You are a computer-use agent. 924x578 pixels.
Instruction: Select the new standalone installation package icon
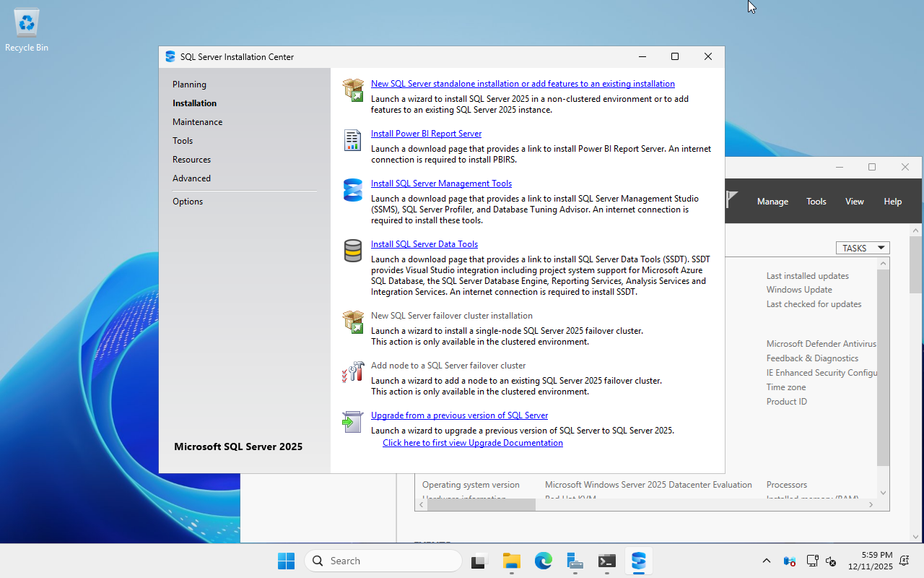tap(353, 90)
